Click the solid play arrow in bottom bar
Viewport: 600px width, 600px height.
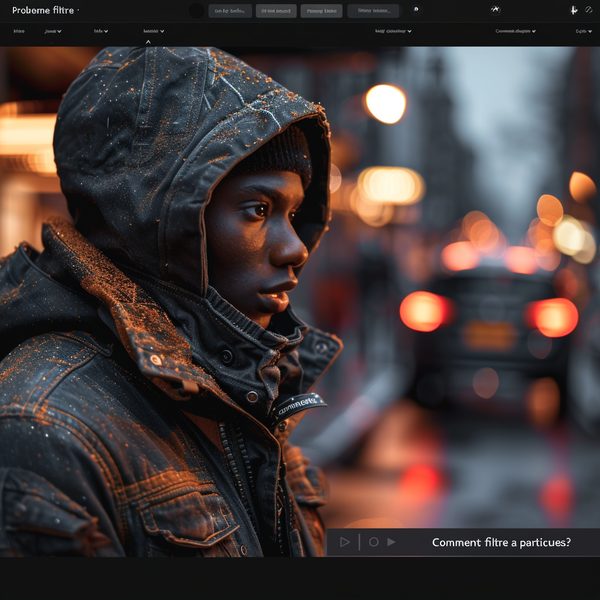[391, 542]
